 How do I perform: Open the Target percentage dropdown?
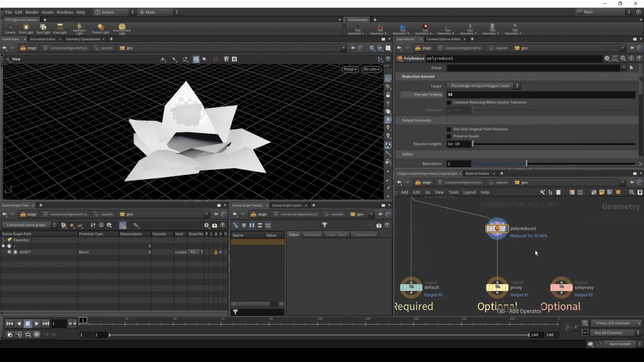point(484,86)
